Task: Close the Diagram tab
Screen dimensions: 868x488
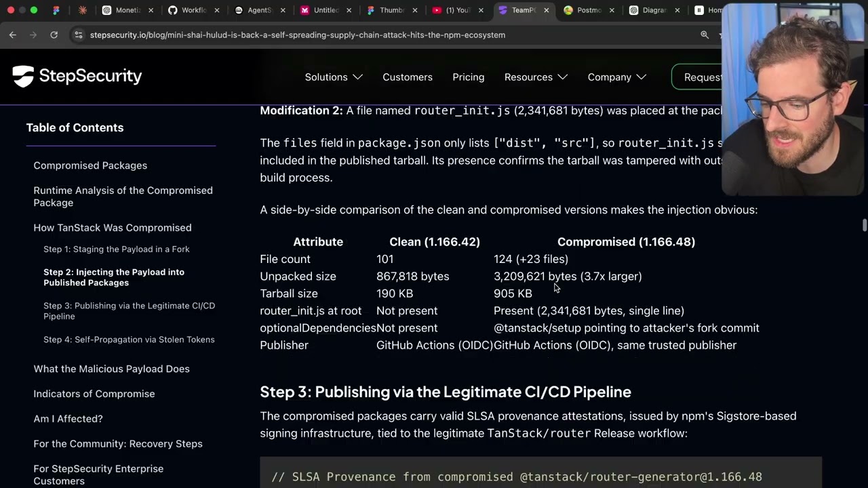Action: pyautogui.click(x=677, y=10)
